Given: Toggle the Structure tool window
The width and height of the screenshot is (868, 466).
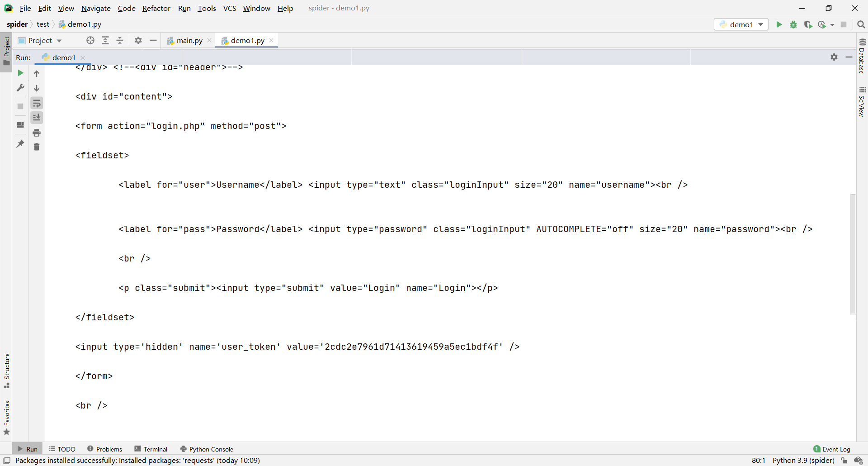Looking at the screenshot, I should coord(6,371).
